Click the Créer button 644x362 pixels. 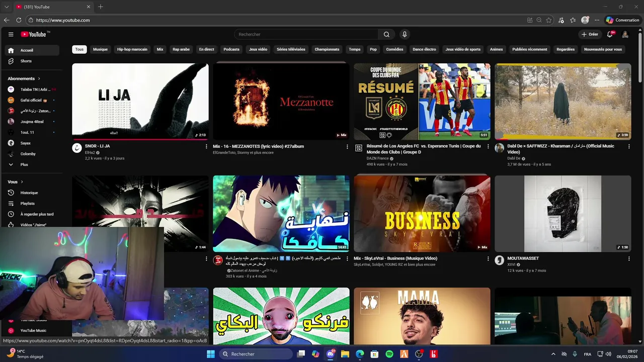589,34
